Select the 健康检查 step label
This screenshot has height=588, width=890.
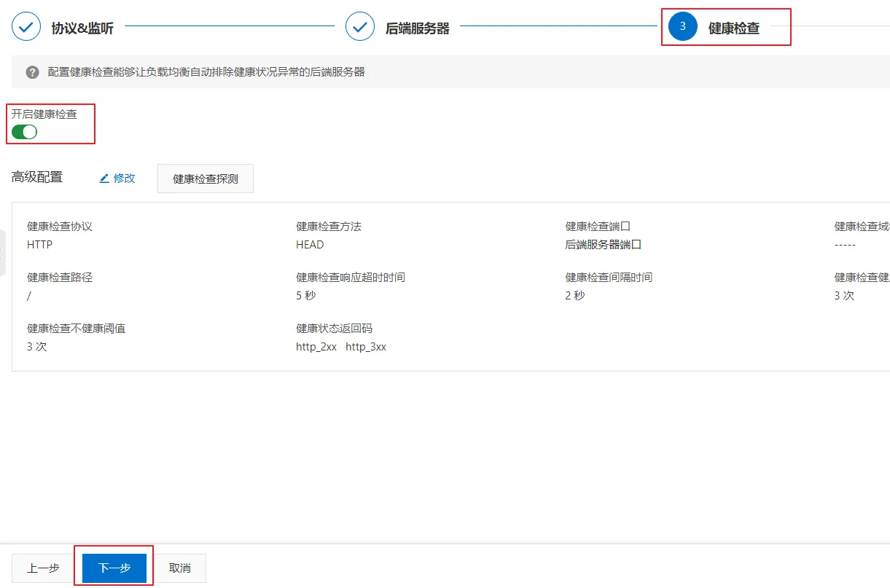(734, 28)
